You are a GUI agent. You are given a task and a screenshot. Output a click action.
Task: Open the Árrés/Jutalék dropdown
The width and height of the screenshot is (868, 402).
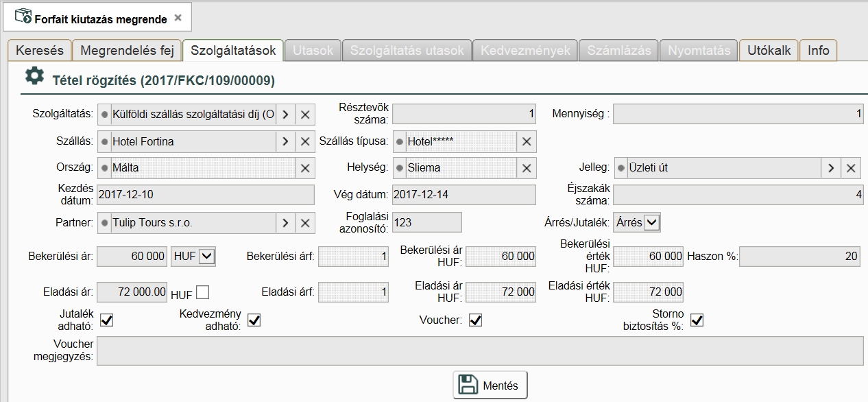point(651,222)
